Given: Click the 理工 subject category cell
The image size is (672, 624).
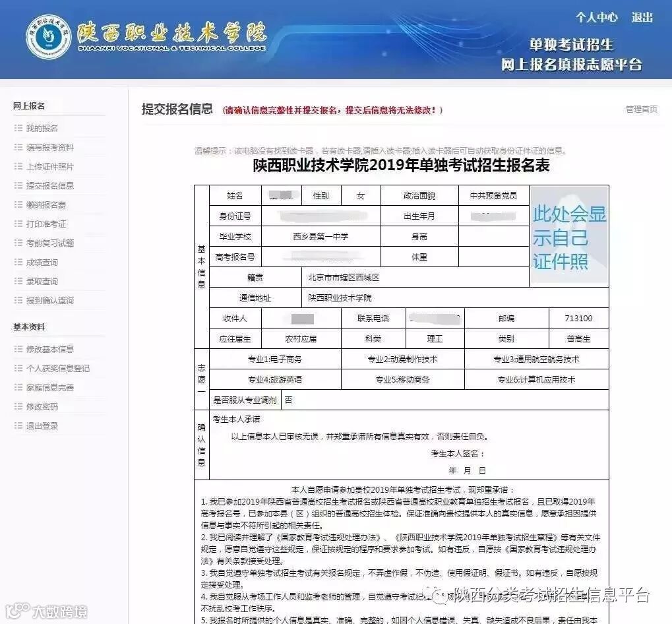Looking at the screenshot, I should (x=435, y=339).
